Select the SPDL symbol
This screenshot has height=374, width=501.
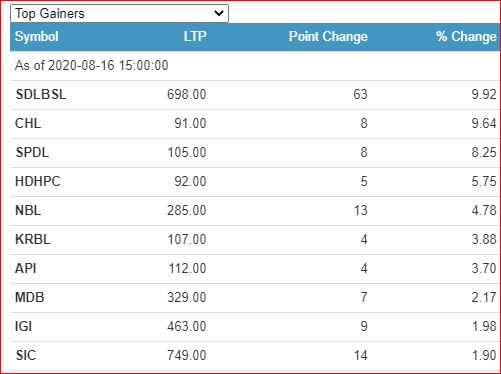click(x=32, y=152)
